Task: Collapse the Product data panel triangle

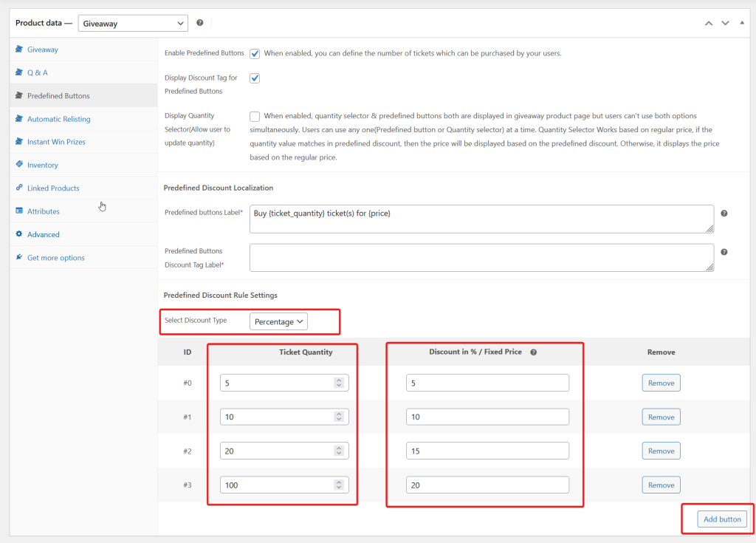Action: 741,24
